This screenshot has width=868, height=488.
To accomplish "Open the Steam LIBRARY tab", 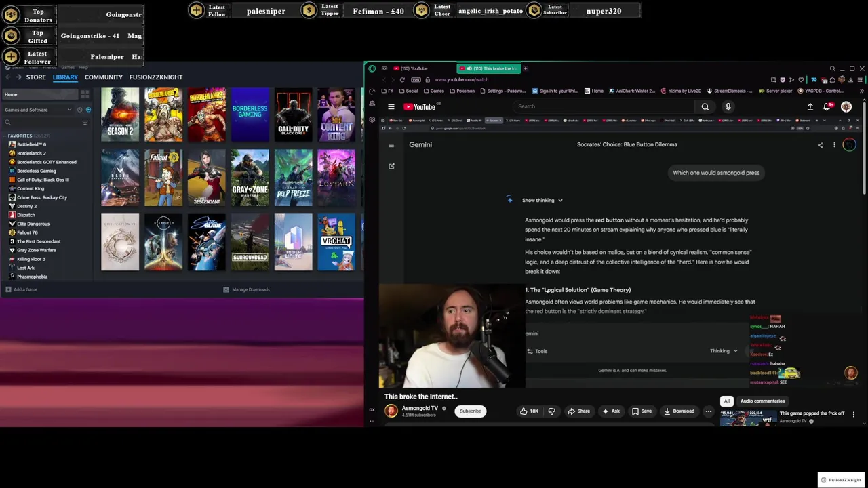I will (x=65, y=77).
